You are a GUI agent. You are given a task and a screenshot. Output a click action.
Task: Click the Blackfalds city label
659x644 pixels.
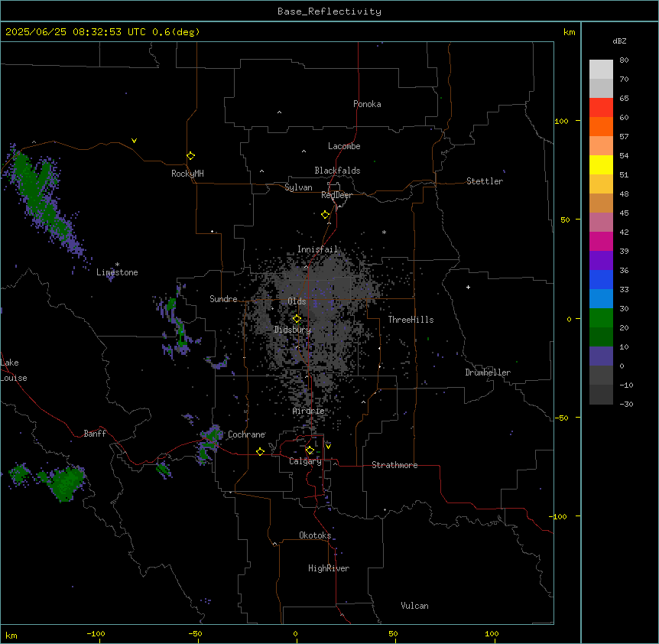coord(337,171)
